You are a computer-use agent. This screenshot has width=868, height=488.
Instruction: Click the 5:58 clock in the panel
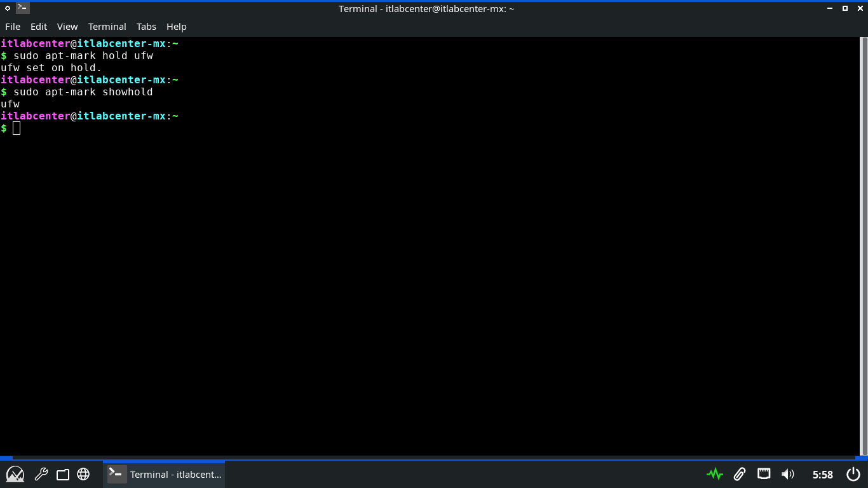[x=822, y=474]
